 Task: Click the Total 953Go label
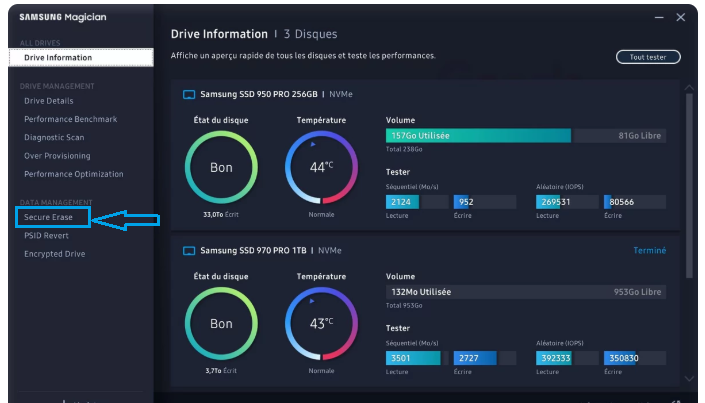tap(404, 305)
